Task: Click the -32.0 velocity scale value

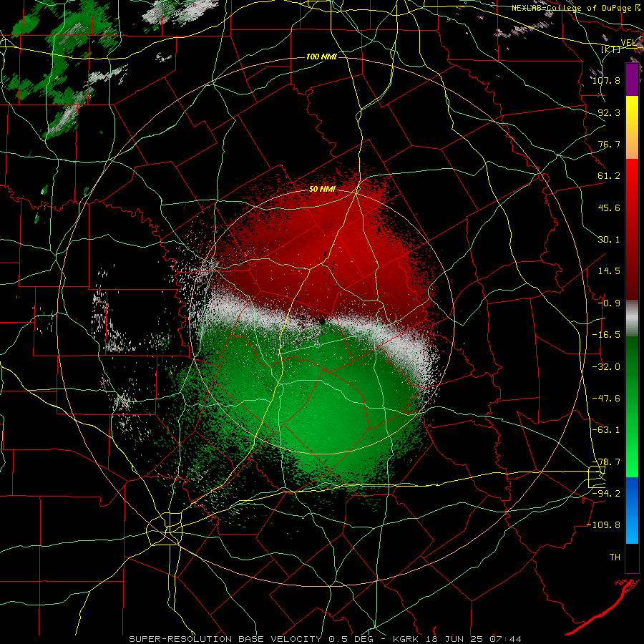Action: [606, 367]
